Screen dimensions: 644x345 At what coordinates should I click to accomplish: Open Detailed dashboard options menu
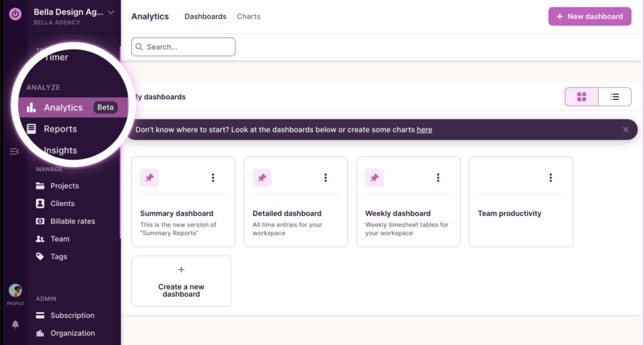click(x=325, y=178)
